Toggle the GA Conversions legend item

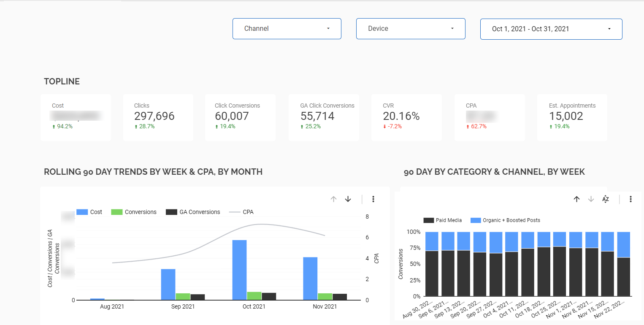pos(193,212)
